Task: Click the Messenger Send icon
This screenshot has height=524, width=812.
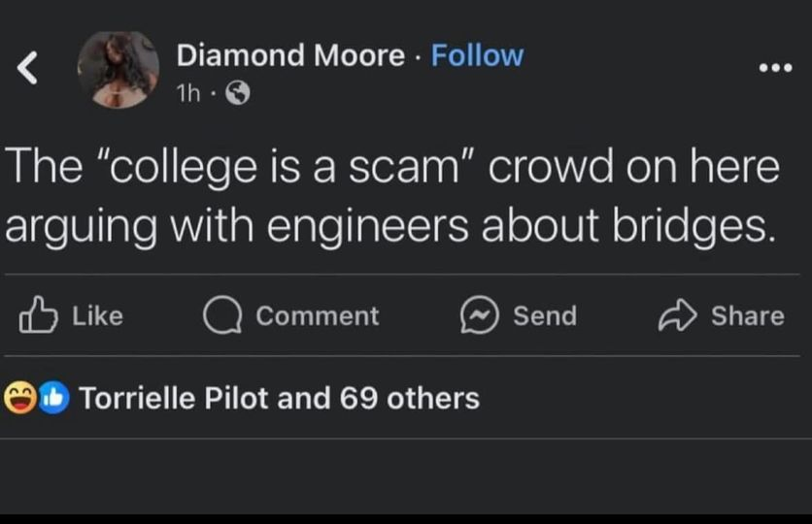Action: (479, 315)
